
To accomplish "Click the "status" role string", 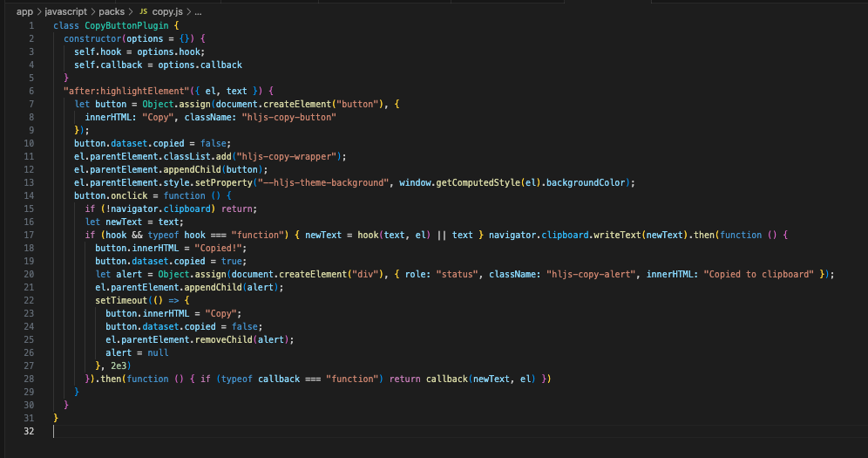I will pyautogui.click(x=458, y=274).
